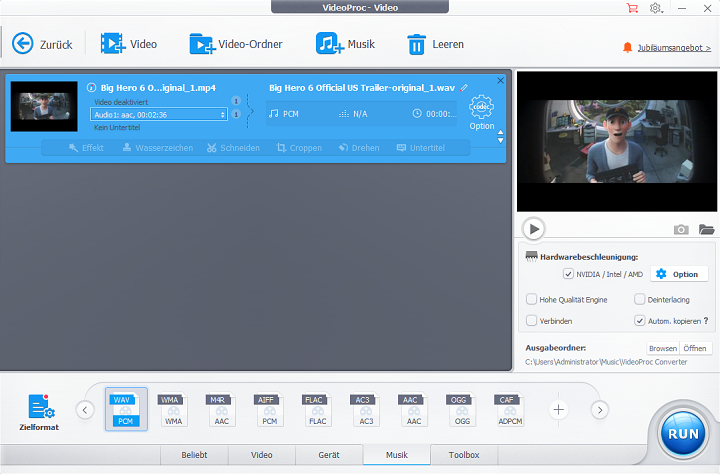Open the Wasserzeichen tool
Screen dimensions: 720x474
pos(158,148)
